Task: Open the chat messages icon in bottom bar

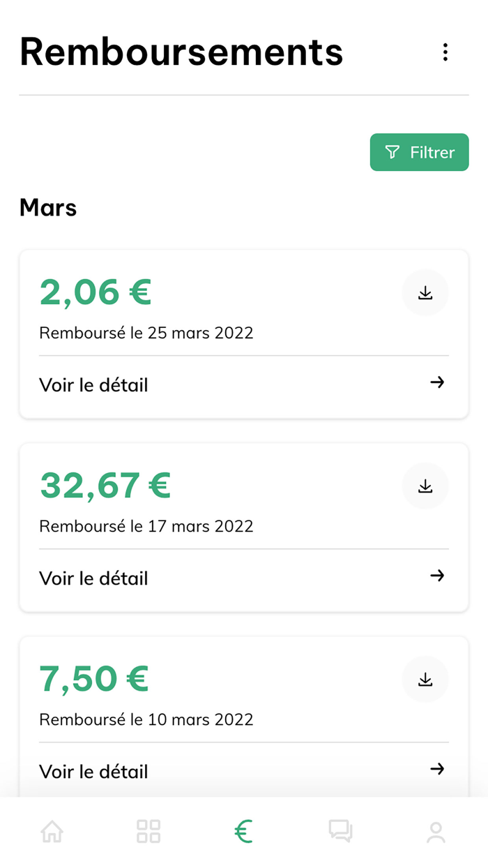Action: (x=340, y=832)
